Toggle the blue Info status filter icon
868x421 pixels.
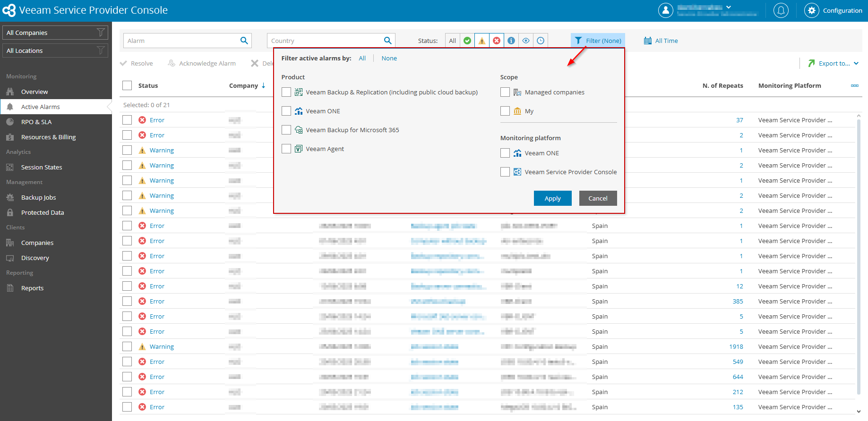tap(511, 41)
